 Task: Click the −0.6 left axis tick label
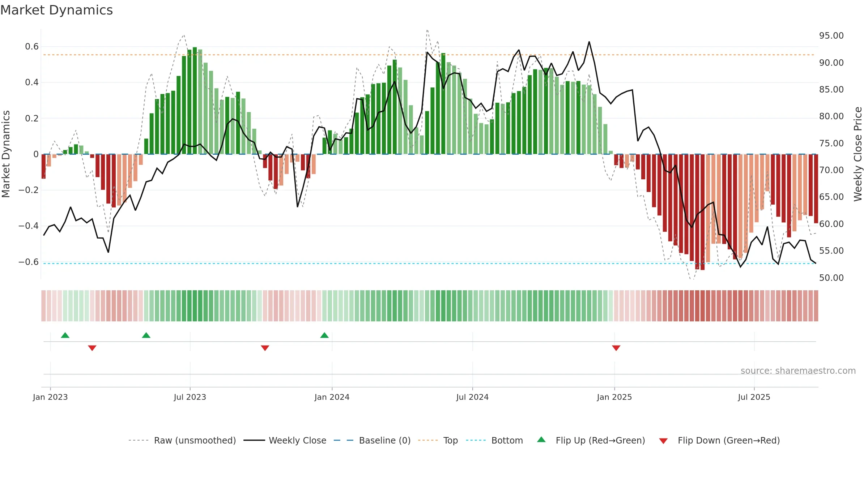[x=29, y=262]
